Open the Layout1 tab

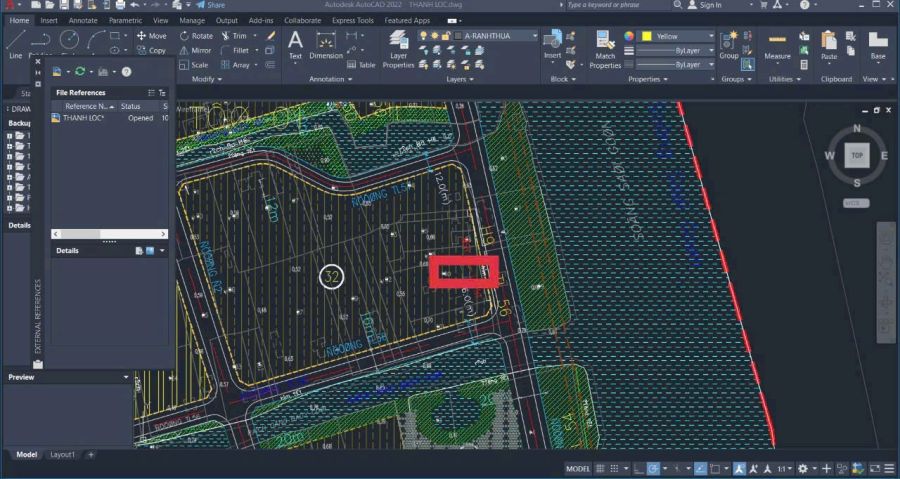[x=63, y=455]
